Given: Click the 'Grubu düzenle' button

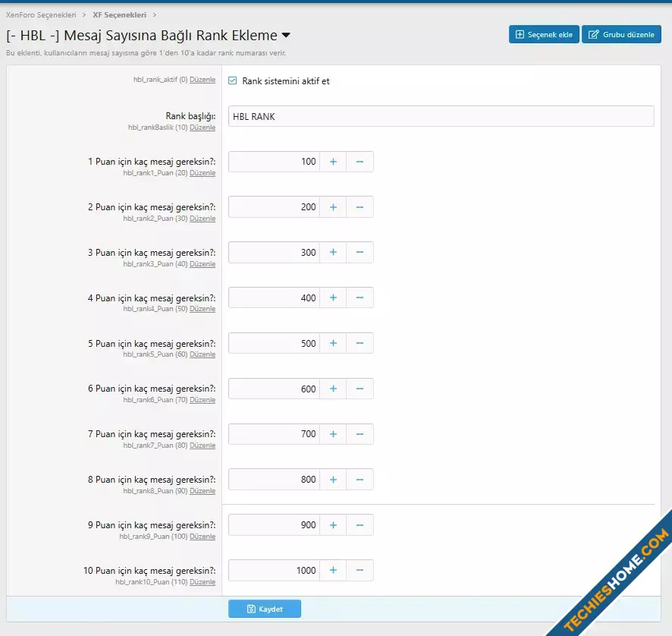Looking at the screenshot, I should (621, 34).
